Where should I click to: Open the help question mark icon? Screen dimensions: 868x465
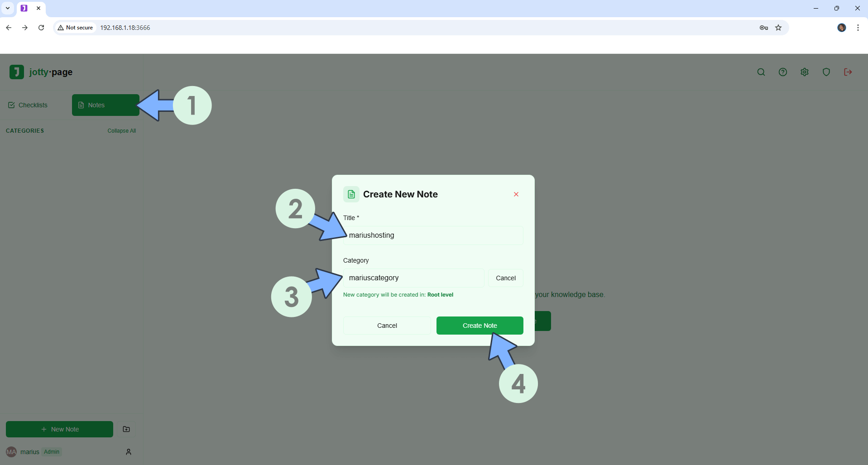pos(782,72)
